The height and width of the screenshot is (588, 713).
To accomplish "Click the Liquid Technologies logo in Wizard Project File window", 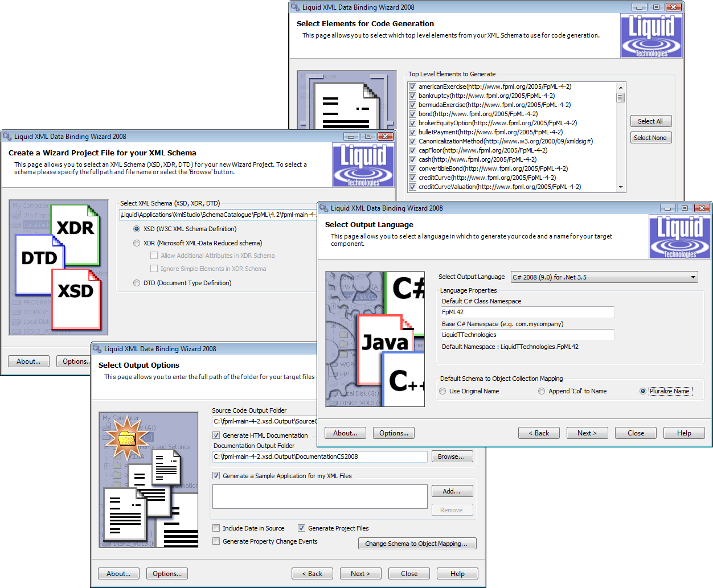I will click(x=363, y=165).
